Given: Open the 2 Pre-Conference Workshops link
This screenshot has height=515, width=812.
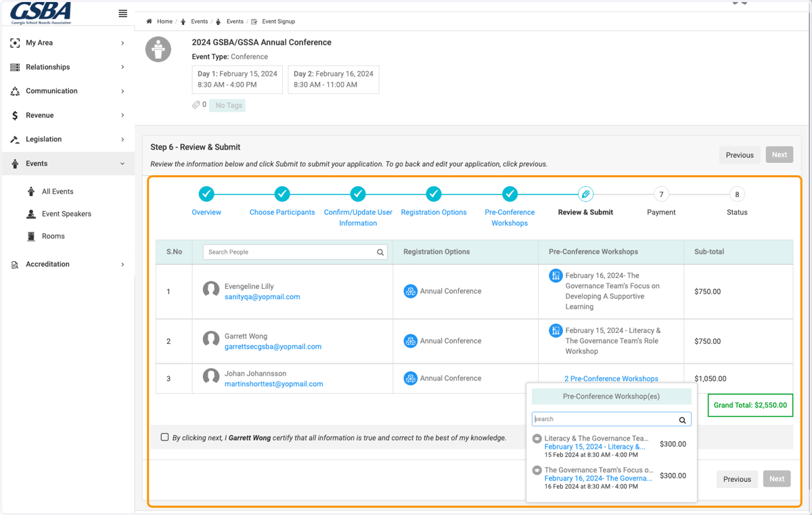Looking at the screenshot, I should click(x=611, y=379).
